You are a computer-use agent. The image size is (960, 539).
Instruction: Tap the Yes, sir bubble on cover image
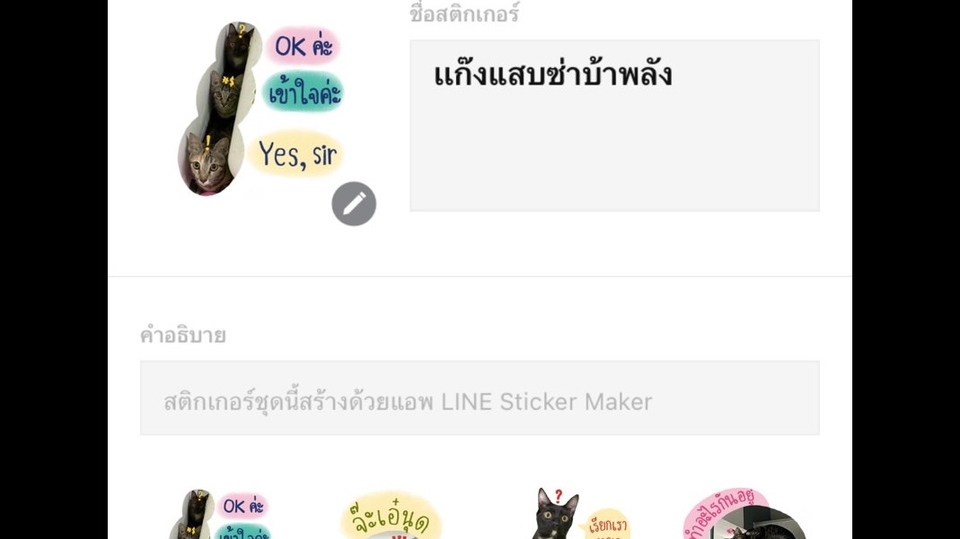[296, 153]
